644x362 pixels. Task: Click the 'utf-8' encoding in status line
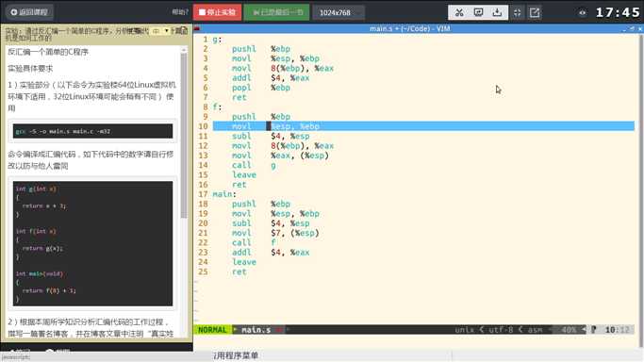point(501,330)
